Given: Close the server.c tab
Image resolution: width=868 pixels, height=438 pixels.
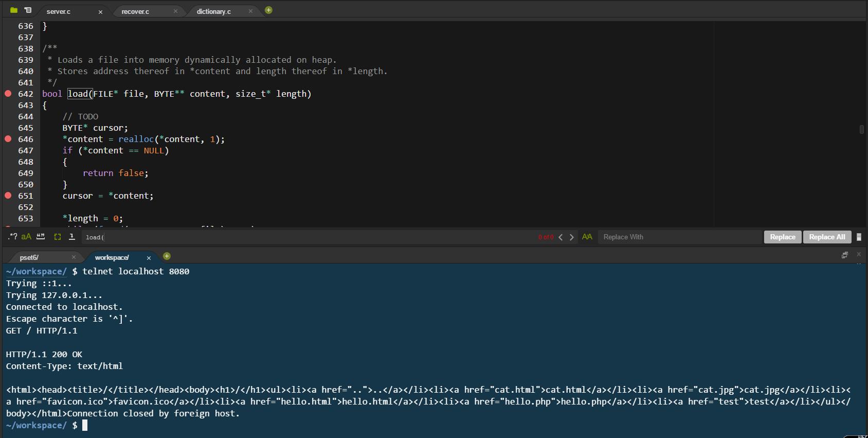Looking at the screenshot, I should [x=100, y=12].
